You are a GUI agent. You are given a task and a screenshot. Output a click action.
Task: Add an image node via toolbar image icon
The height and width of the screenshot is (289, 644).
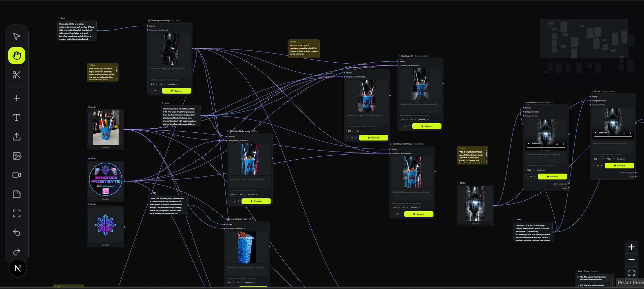click(x=17, y=156)
